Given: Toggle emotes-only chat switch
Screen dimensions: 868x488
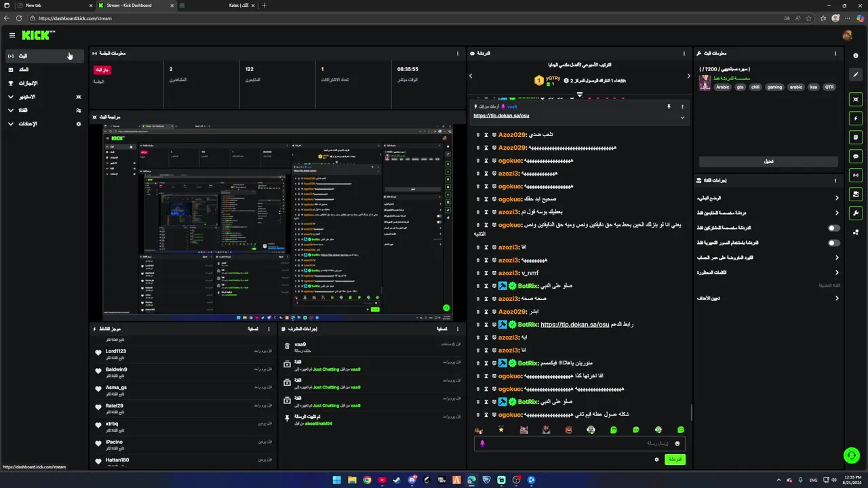Looking at the screenshot, I should [834, 243].
